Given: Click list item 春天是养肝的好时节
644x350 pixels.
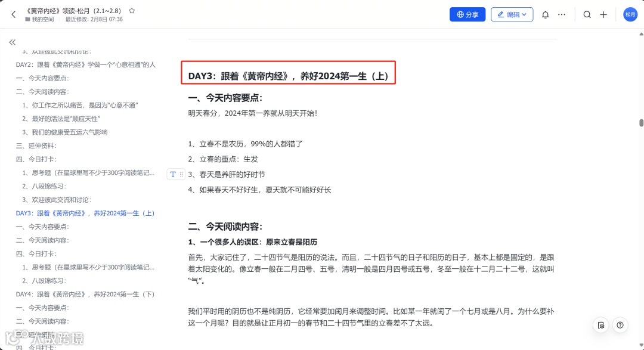Looking at the screenshot, I should click(227, 175).
